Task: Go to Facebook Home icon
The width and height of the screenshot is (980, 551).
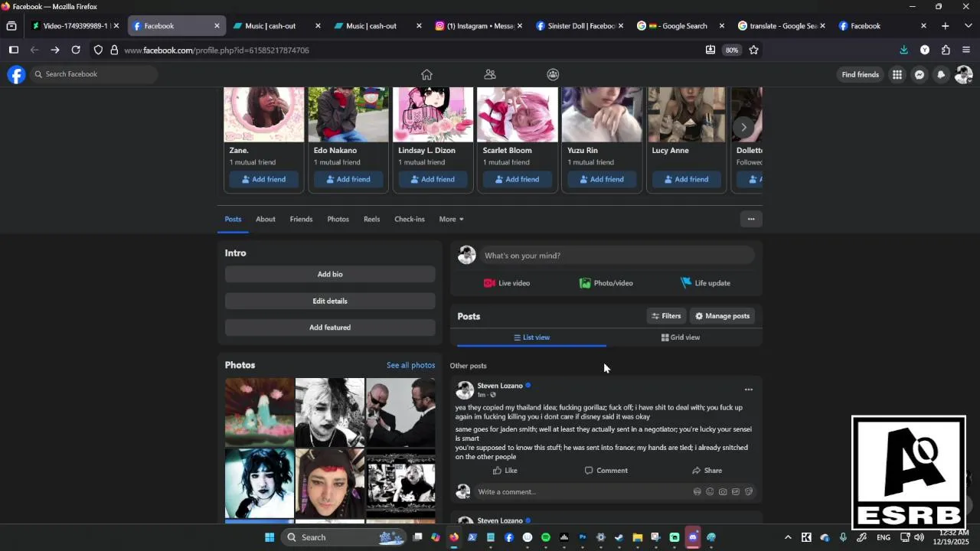Action: coord(426,74)
